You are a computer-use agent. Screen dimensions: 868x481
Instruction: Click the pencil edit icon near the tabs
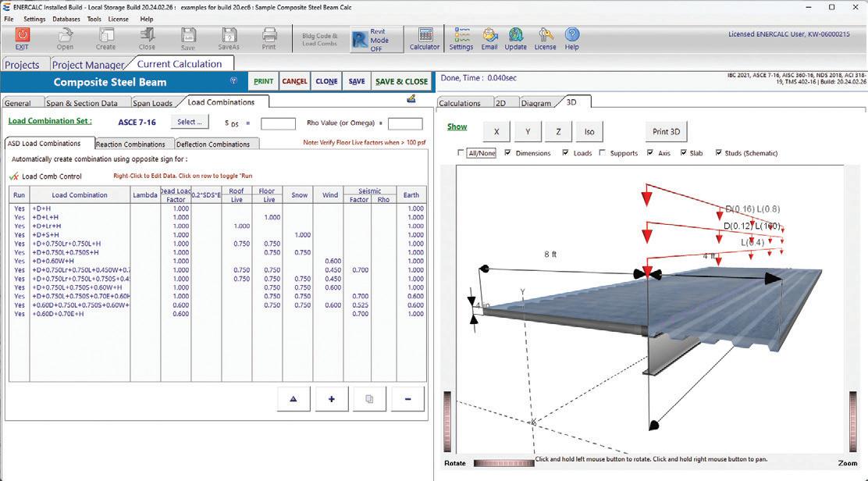(411, 98)
